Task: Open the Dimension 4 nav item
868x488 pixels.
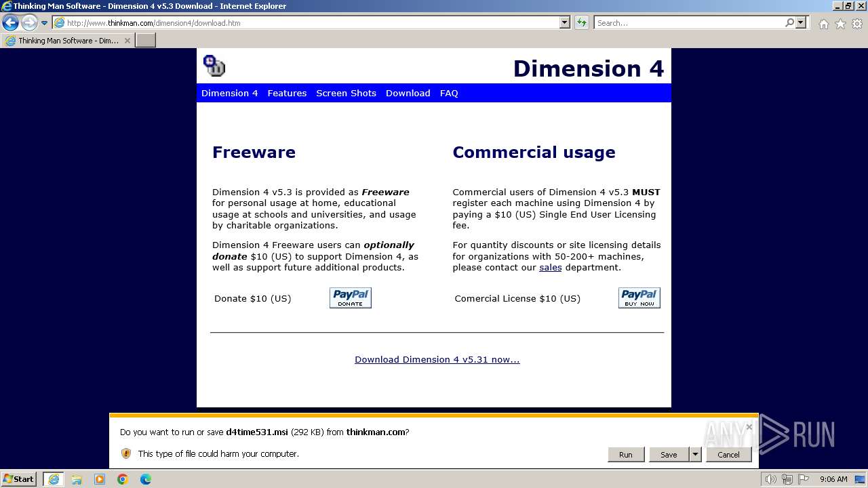Action: 229,93
